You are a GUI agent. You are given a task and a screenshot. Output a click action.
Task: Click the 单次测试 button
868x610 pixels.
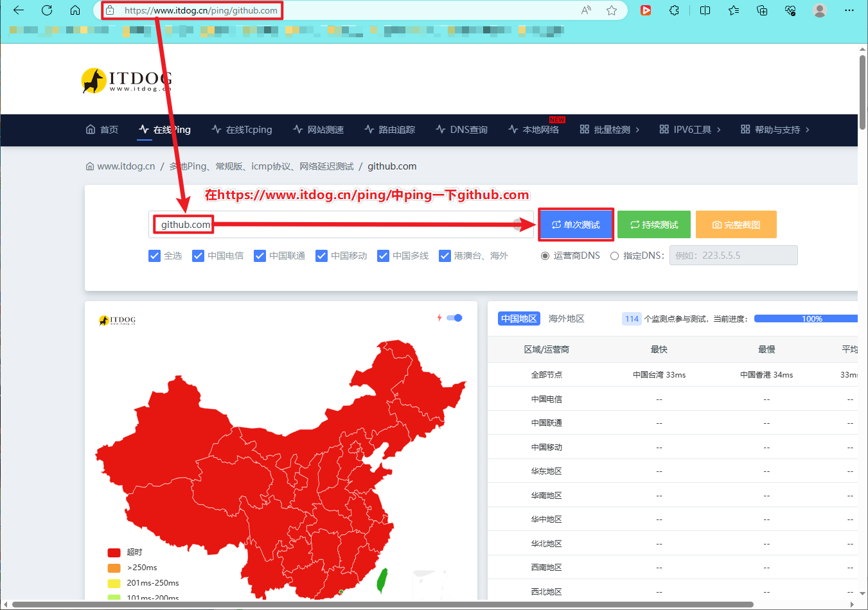point(576,225)
